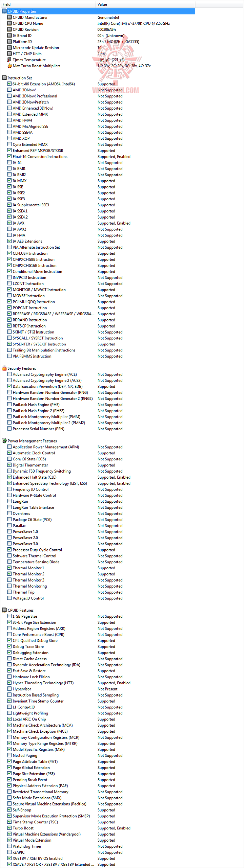Image resolution: width=244 pixels, height=868 pixels.
Task: Select the Enhanced Halt State (C1E) row
Action: (98, 477)
